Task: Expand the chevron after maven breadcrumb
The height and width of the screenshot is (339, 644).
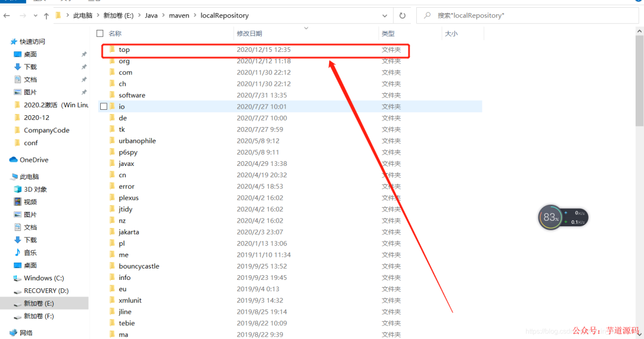Action: click(194, 16)
